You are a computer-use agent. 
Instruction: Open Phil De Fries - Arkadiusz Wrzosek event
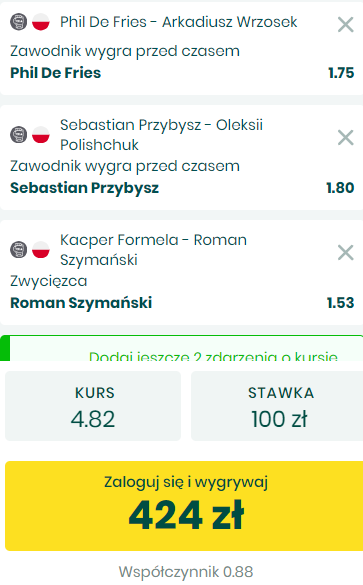tap(179, 22)
